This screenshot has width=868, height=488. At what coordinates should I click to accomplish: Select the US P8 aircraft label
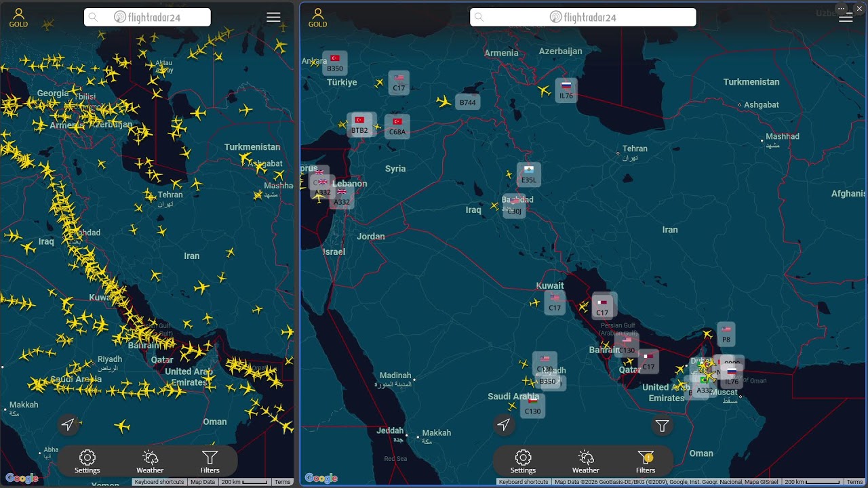[726, 334]
